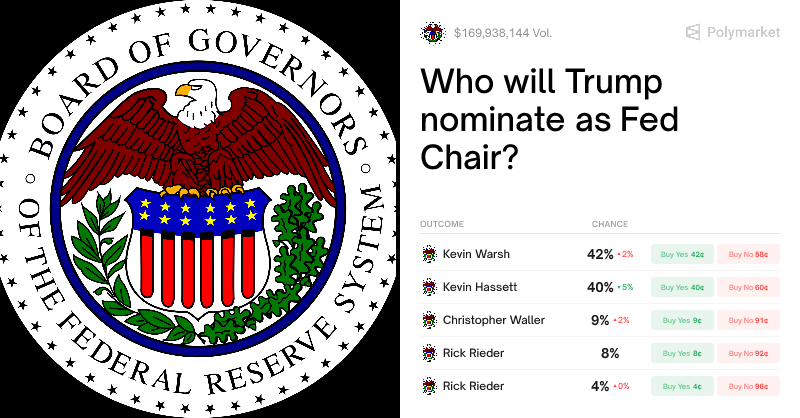This screenshot has height=418, width=800.
Task: Select Buy Yes 9¢ for Christopher Waller
Action: tap(683, 320)
